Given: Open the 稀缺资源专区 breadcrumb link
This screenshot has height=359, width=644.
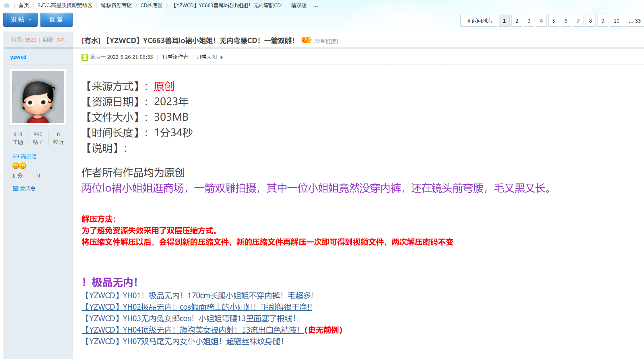Looking at the screenshot, I should (116, 5).
